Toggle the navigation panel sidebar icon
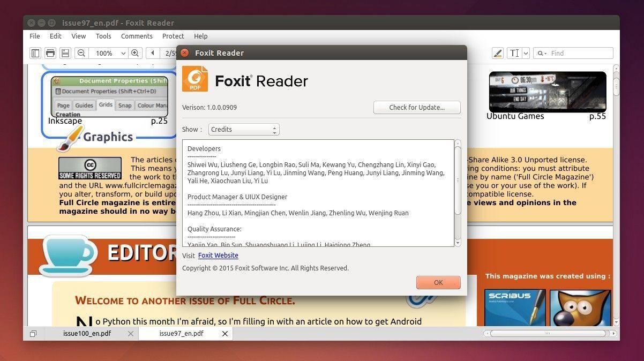Viewport: 644px width, 361px height. (35, 53)
